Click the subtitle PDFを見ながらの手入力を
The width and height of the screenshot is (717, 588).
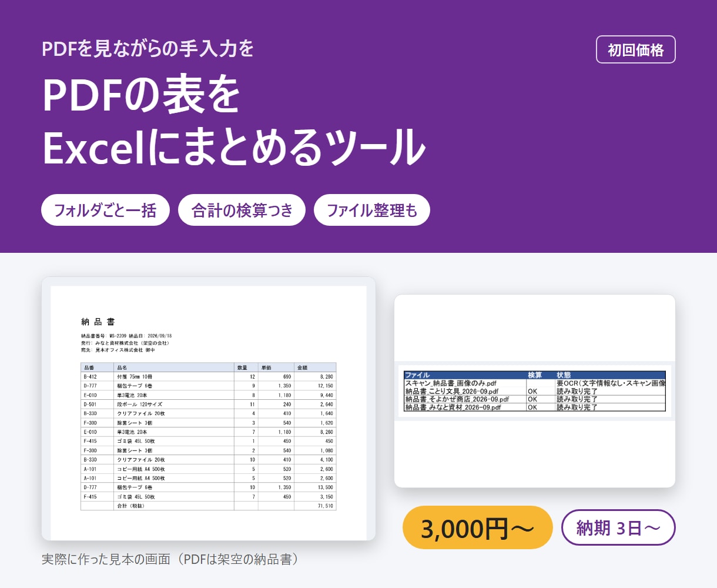tap(148, 49)
